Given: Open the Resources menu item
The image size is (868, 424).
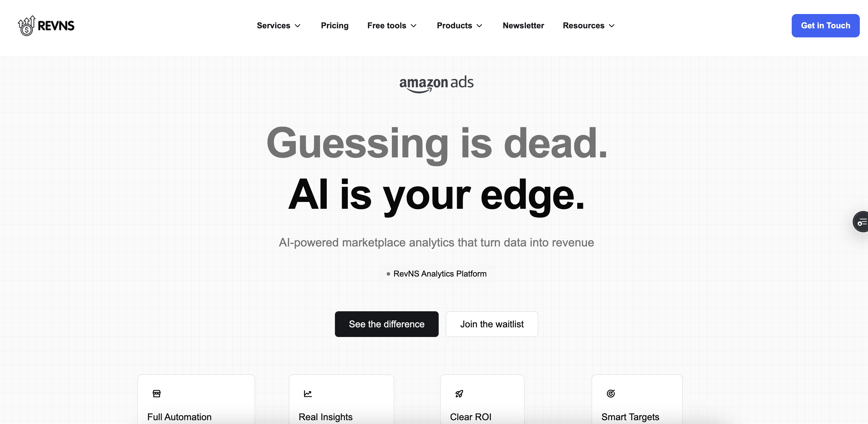Looking at the screenshot, I should tap(589, 25).
